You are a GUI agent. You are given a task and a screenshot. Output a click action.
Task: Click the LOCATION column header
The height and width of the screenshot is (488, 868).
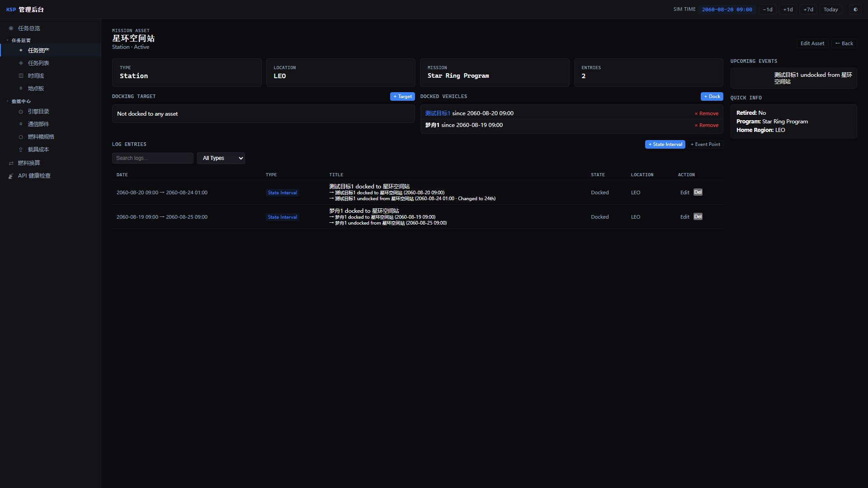pos(642,175)
